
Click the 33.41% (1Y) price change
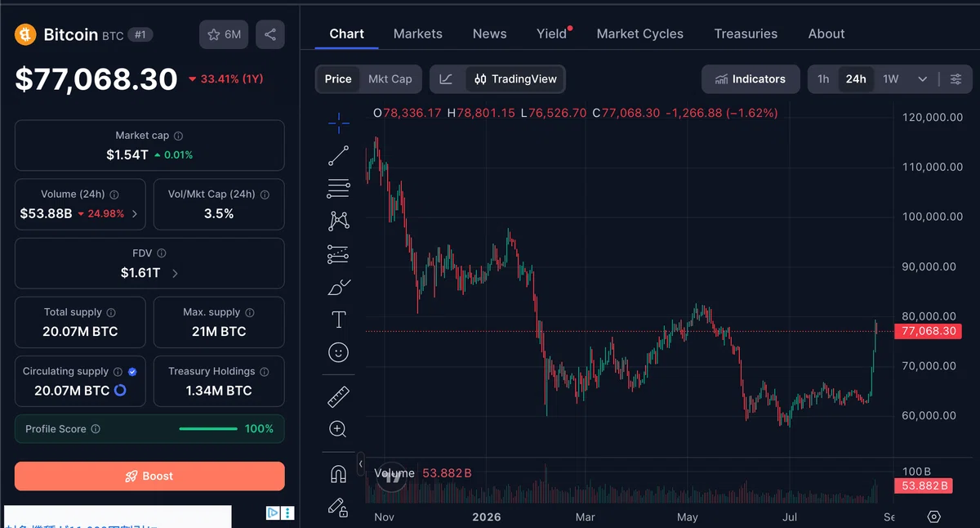(225, 79)
